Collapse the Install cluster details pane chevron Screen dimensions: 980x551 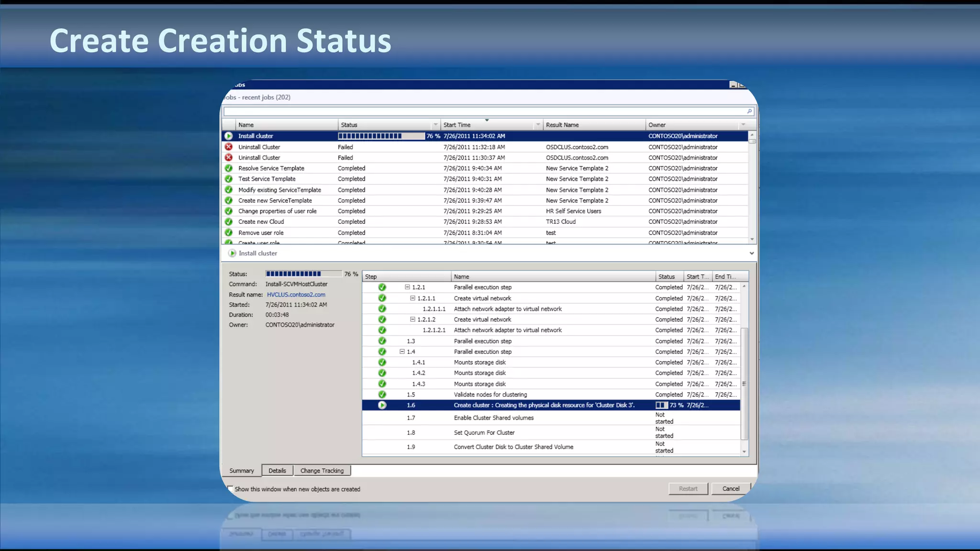[x=751, y=253]
